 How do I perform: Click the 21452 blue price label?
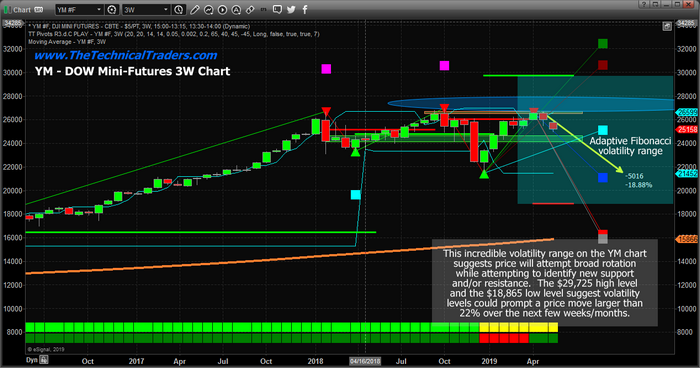tap(688, 173)
